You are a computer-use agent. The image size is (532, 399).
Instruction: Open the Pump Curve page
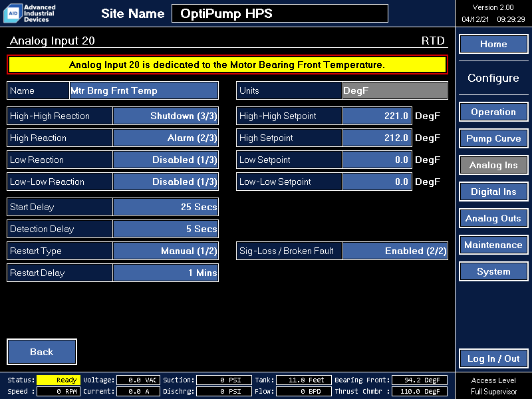(493, 138)
